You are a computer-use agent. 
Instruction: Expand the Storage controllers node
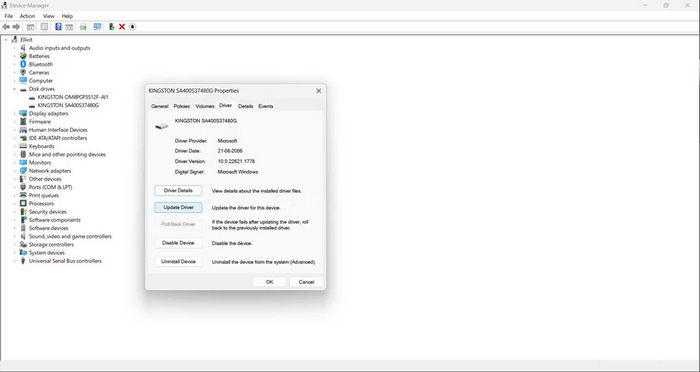(x=14, y=245)
